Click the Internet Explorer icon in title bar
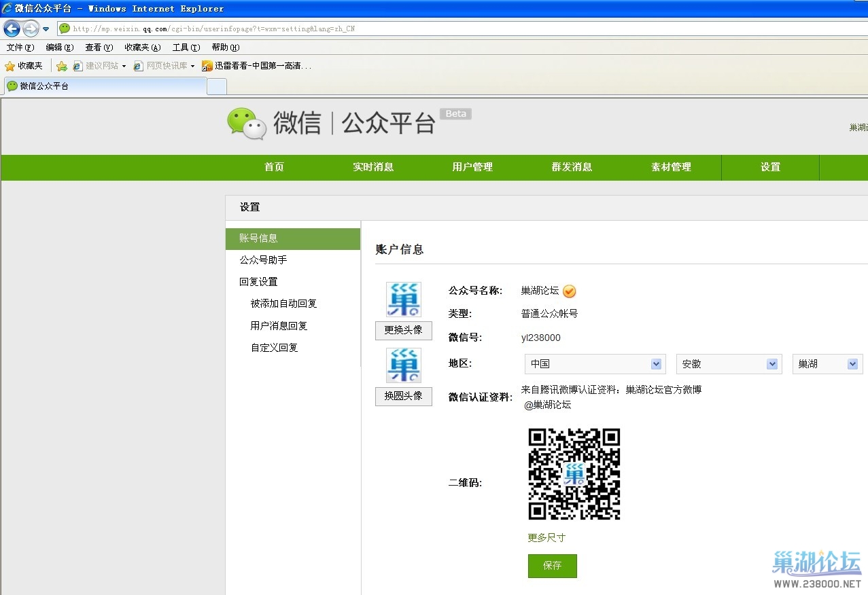 point(7,8)
